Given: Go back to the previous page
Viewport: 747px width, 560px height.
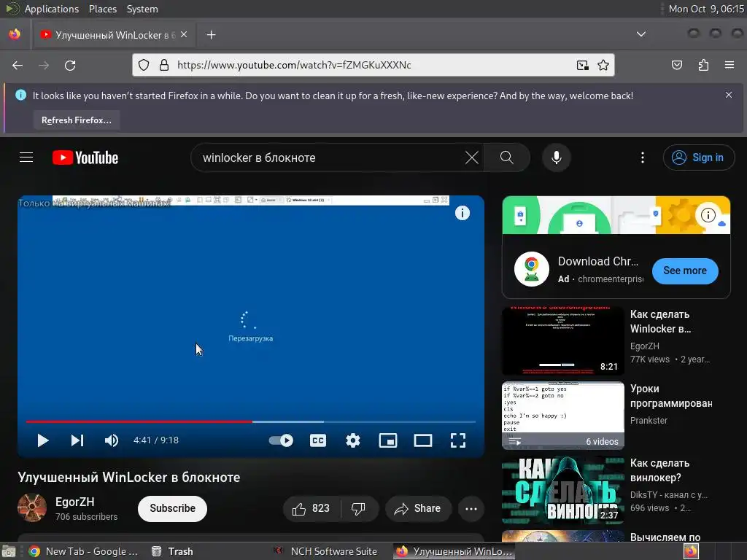Looking at the screenshot, I should (x=18, y=65).
